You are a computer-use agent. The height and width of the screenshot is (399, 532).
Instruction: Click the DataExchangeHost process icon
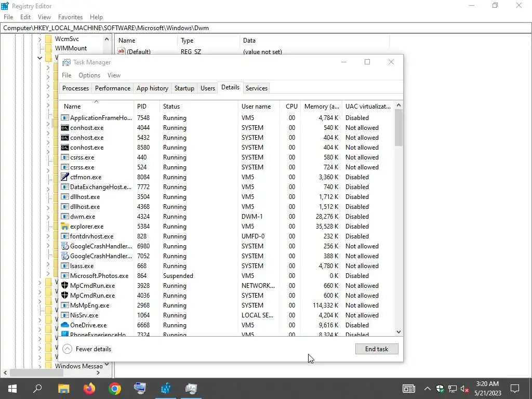click(64, 187)
